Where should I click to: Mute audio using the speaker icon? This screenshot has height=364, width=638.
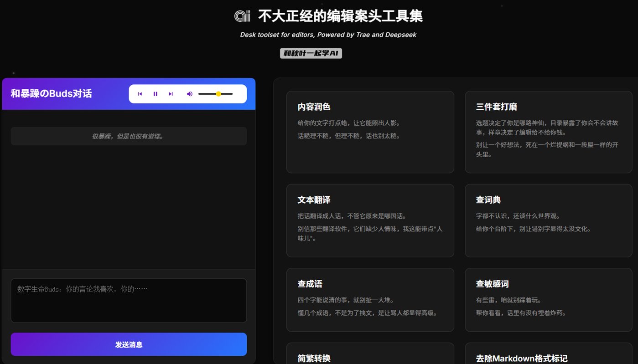point(189,93)
